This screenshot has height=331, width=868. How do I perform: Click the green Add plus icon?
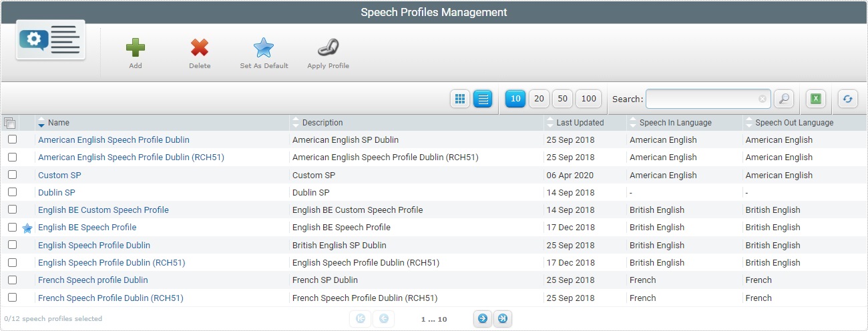pyautogui.click(x=136, y=48)
